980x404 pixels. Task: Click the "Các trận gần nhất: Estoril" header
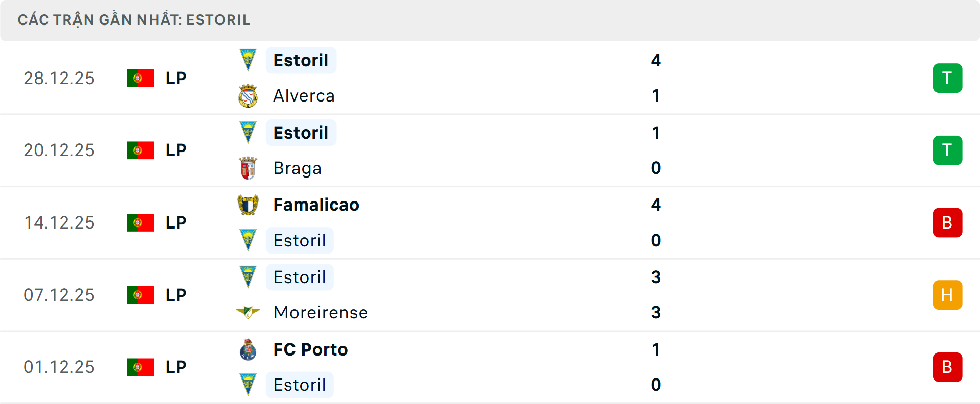pyautogui.click(x=134, y=20)
